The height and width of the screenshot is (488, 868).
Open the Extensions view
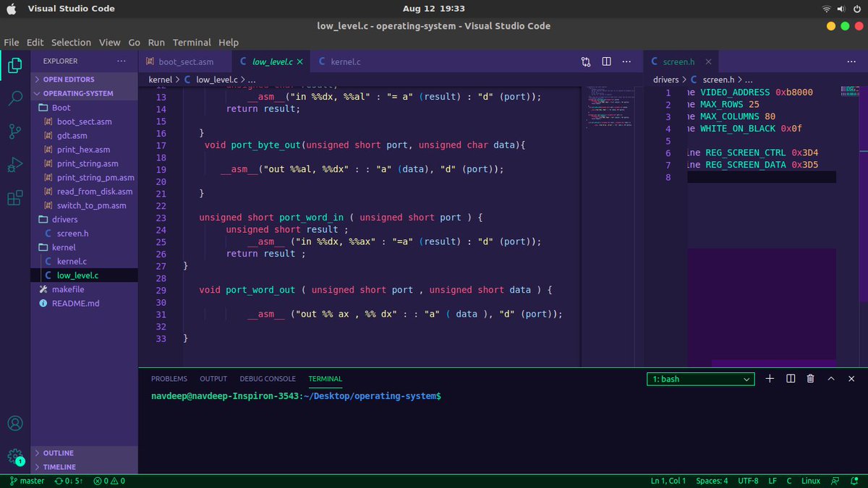[15, 198]
